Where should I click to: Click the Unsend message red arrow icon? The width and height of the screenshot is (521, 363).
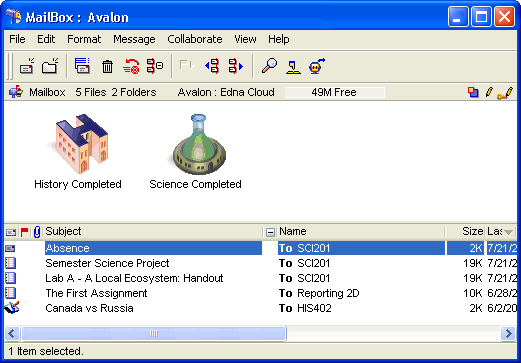pyautogui.click(x=131, y=66)
